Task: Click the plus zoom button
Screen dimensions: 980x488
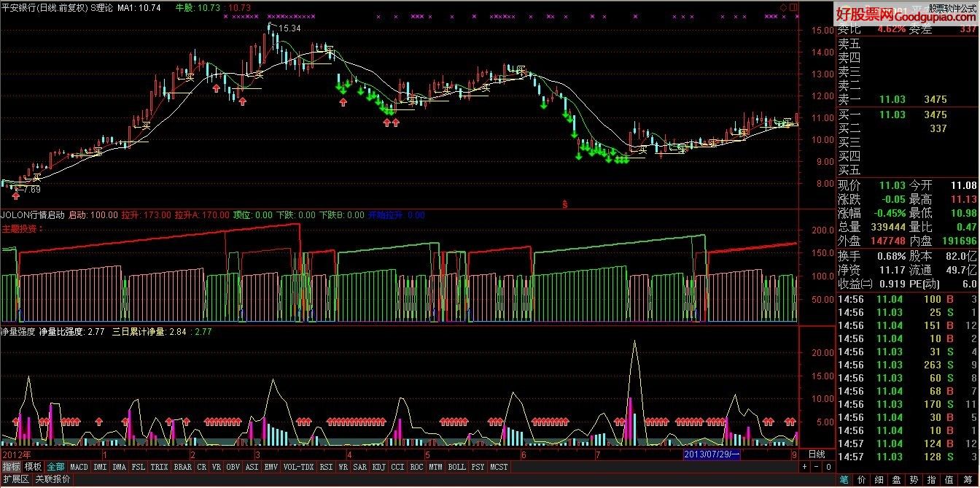Action: tap(805, 467)
